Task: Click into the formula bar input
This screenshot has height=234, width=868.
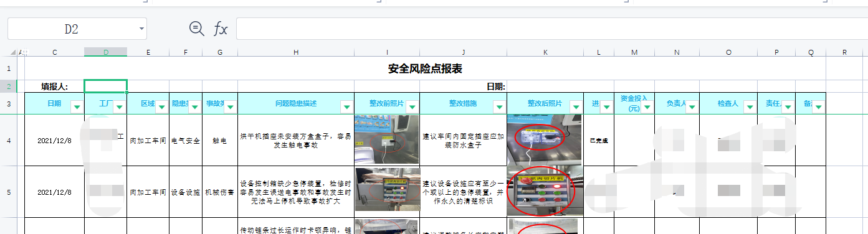Action: 552,29
